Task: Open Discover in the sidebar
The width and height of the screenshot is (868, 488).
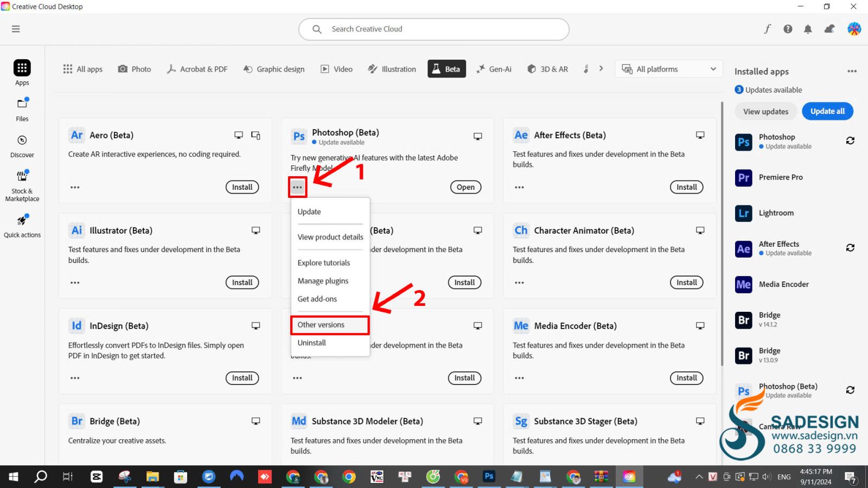Action: pyautogui.click(x=22, y=146)
